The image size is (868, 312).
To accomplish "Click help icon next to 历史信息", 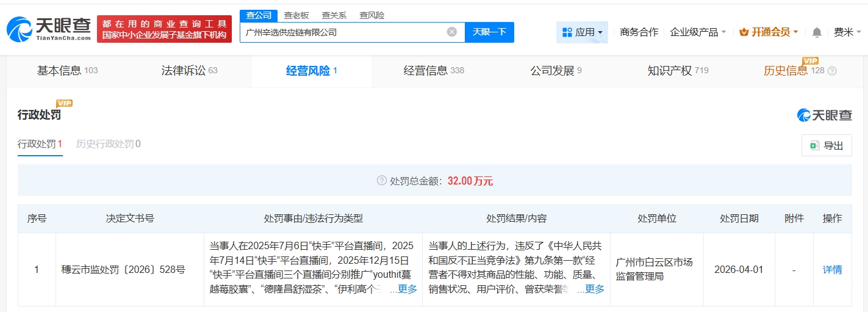I will 832,71.
